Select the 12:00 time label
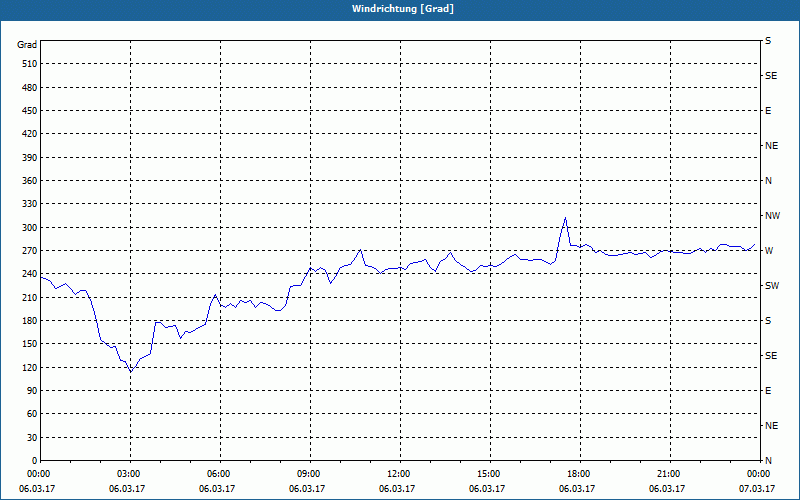Viewport: 800px width, 500px height. (399, 474)
